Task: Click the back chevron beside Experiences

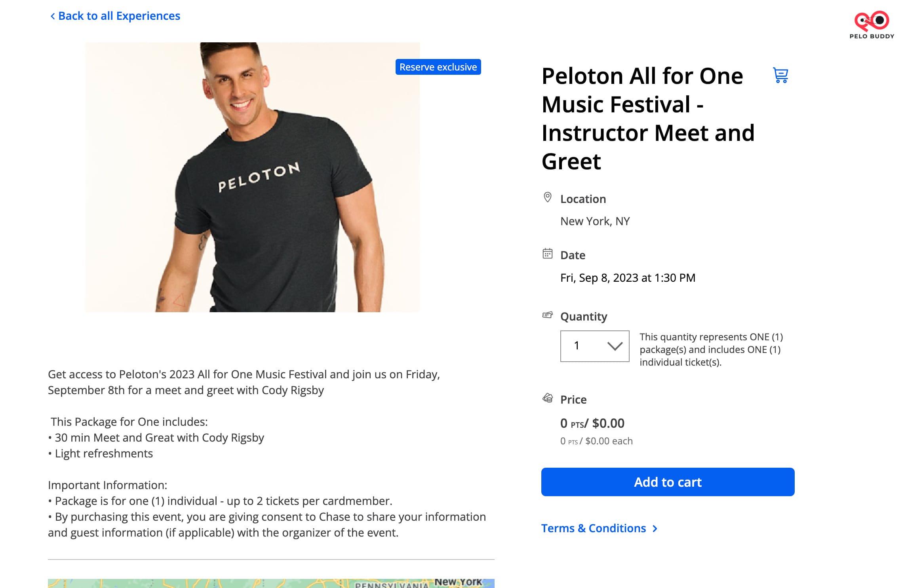Action: point(53,16)
